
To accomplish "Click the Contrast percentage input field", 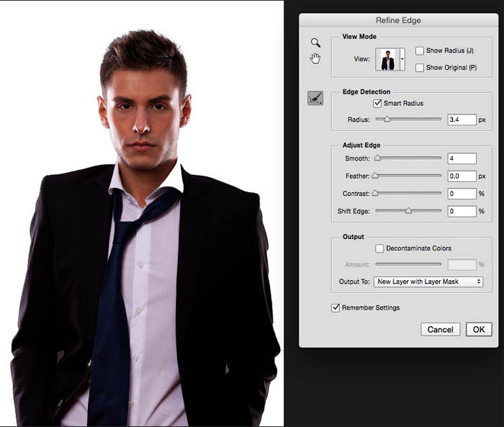I will coord(462,194).
